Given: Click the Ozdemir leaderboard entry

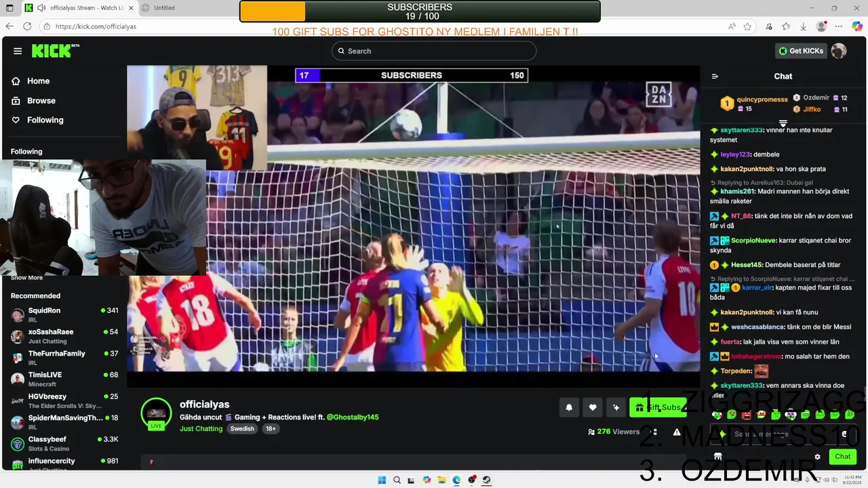Looking at the screenshot, I should point(820,98).
